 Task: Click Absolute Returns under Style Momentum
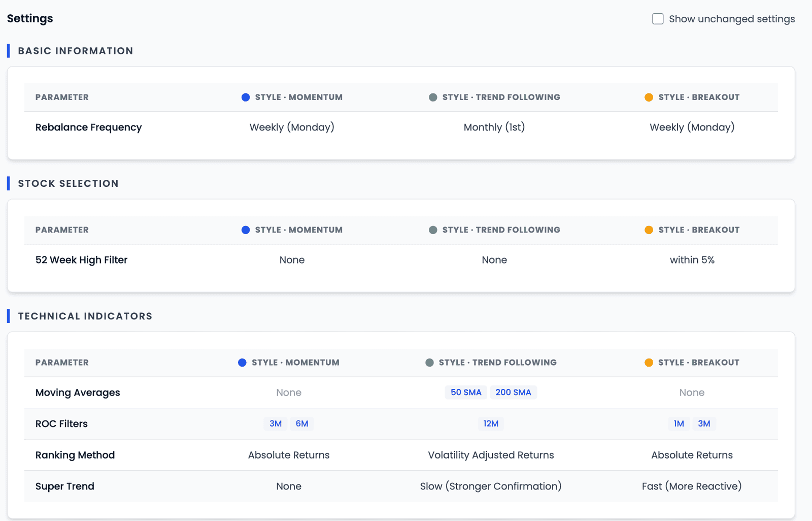(x=289, y=455)
